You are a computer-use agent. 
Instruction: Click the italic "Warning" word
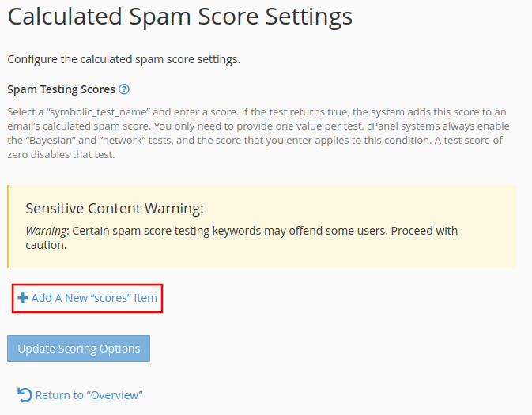(x=46, y=231)
